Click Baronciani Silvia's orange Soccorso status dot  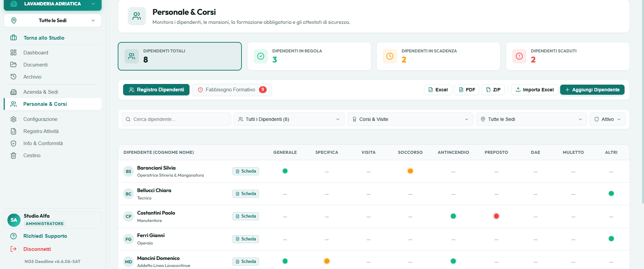click(x=410, y=171)
